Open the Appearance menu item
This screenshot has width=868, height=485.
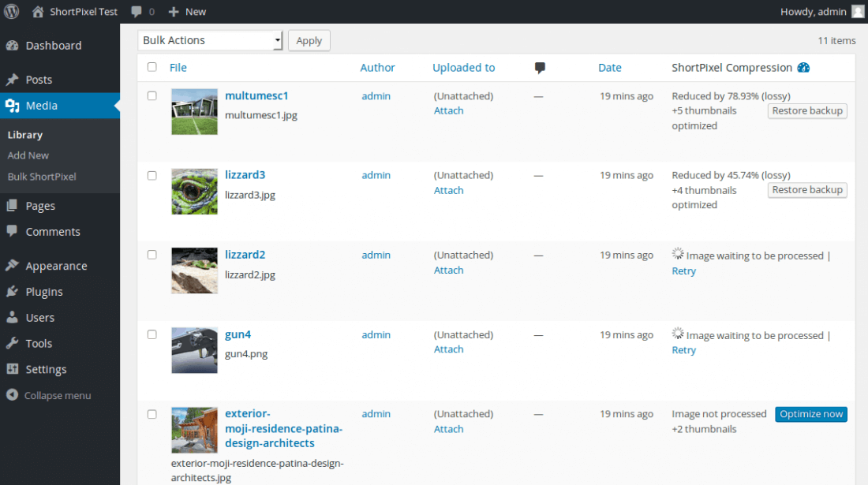tap(60, 266)
